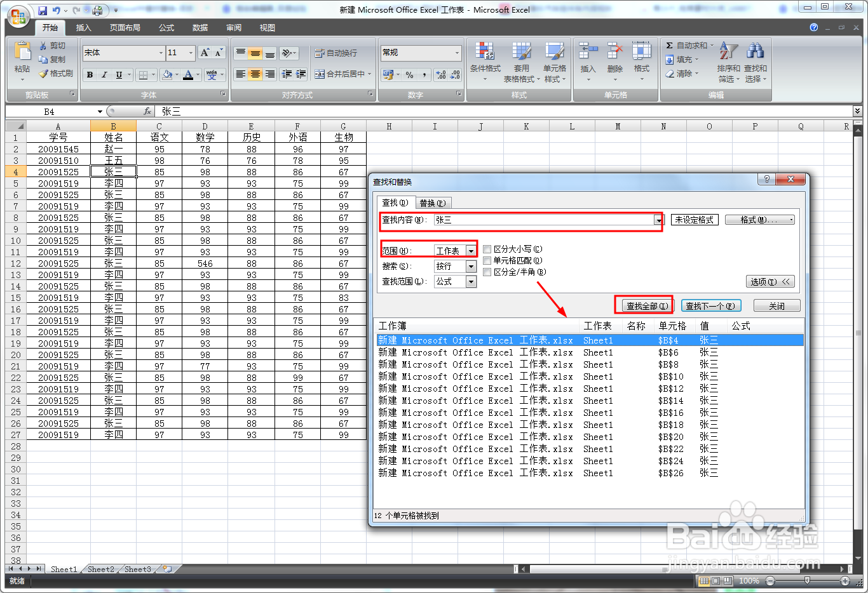The image size is (868, 593).
Task: Click the horizontal Center align icon
Action: (255, 74)
